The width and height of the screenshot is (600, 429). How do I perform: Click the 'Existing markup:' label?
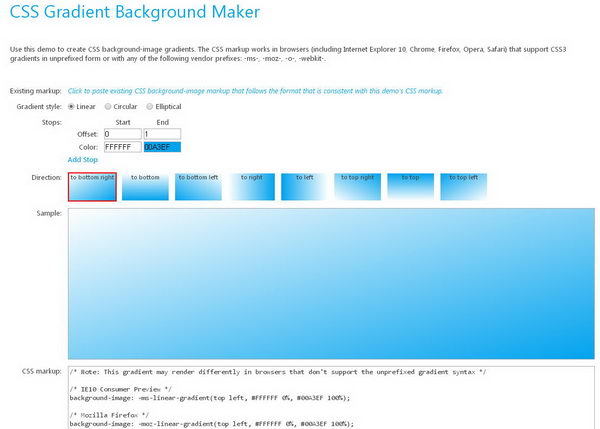pos(36,91)
